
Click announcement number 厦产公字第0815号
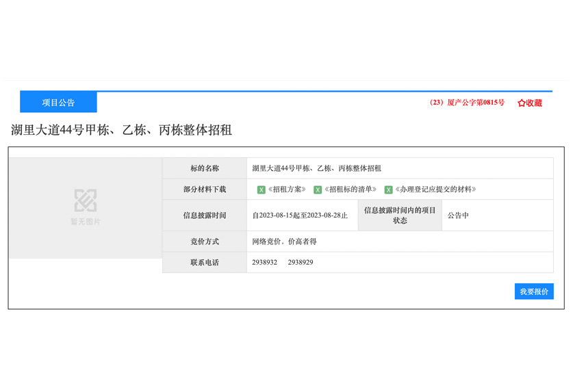point(467,103)
